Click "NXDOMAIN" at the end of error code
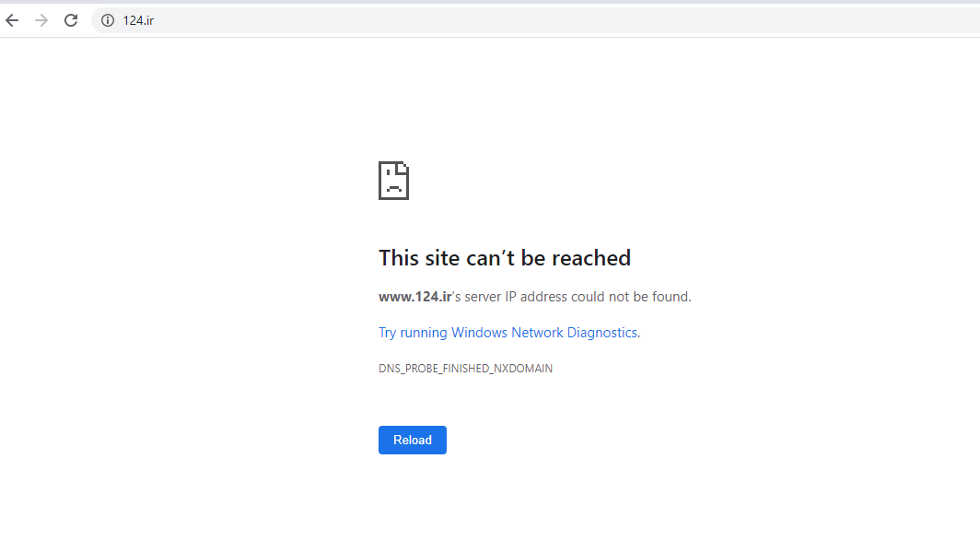 point(525,369)
